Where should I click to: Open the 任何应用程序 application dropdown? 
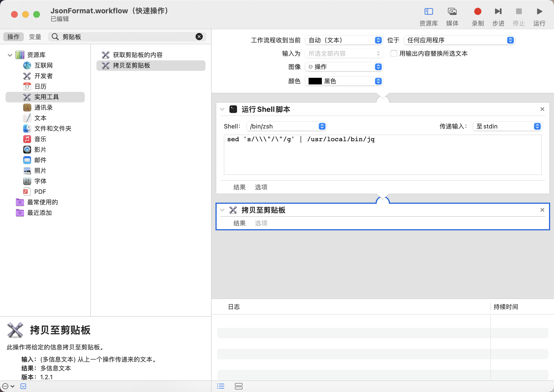point(459,40)
